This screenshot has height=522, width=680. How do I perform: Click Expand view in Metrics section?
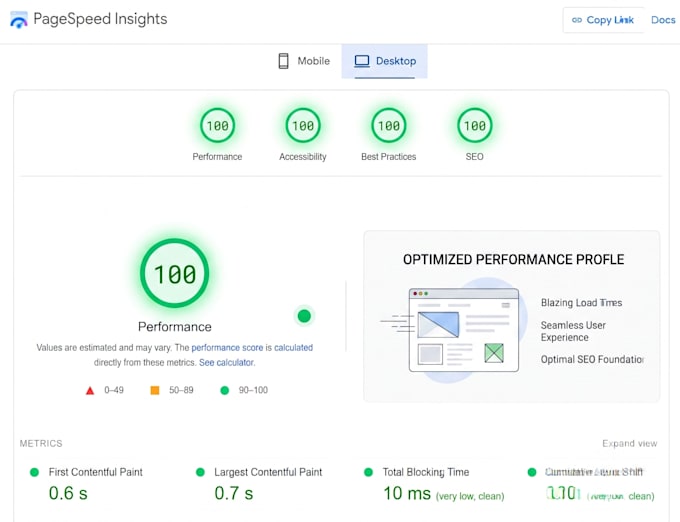(630, 444)
